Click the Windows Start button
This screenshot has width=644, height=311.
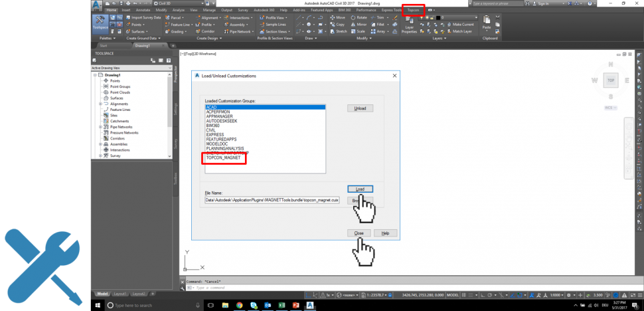coord(98,305)
